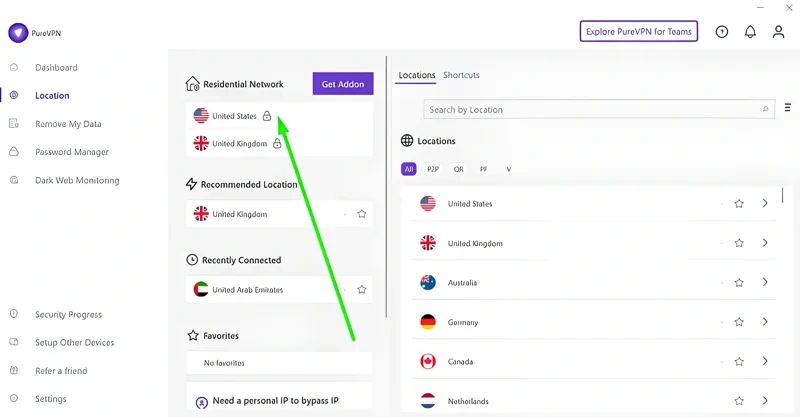Click the locations list scrollbar thumb

pyautogui.click(x=782, y=195)
